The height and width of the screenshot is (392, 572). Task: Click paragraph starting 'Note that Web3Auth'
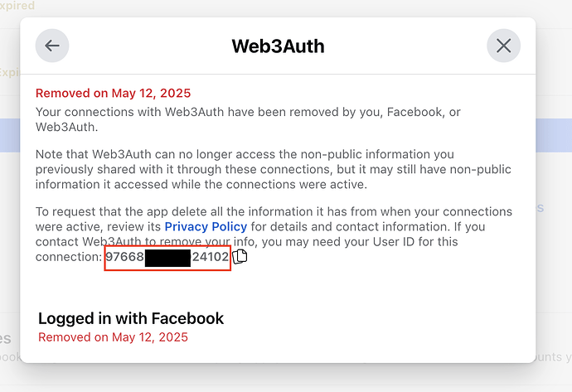pos(274,169)
